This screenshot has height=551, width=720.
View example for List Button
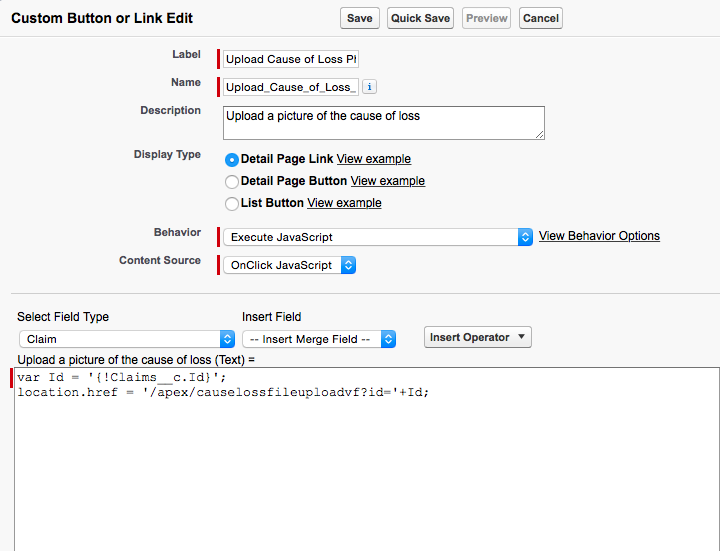pos(344,203)
